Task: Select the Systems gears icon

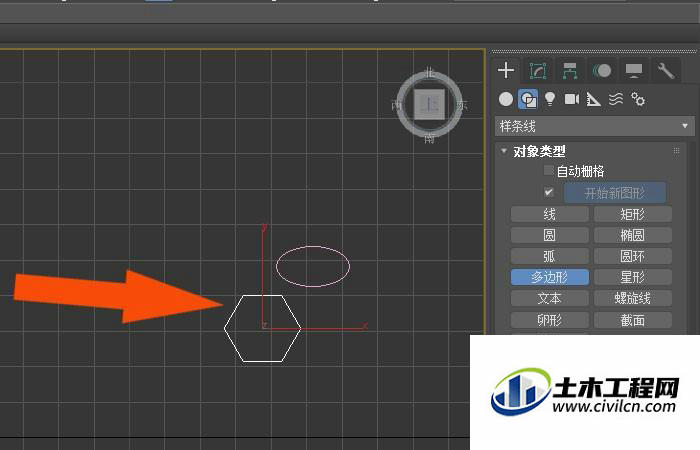Action: point(638,99)
